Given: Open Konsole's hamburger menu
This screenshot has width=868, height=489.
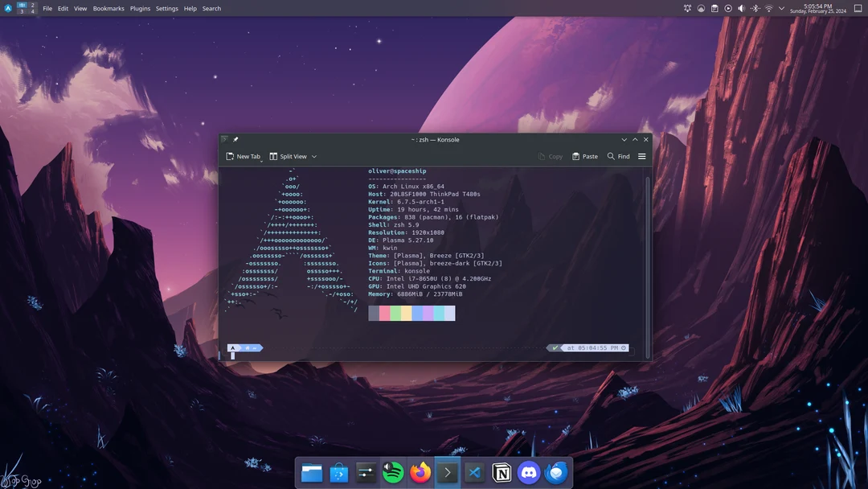Looking at the screenshot, I should [641, 156].
